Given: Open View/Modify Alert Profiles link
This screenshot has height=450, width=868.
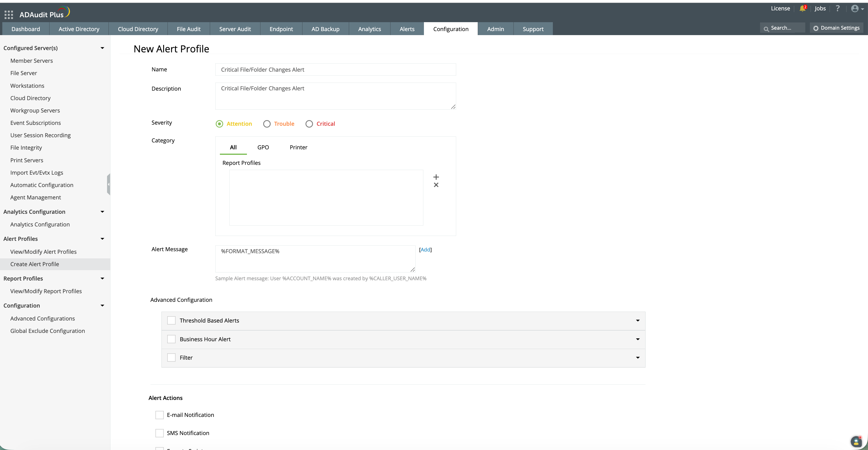Looking at the screenshot, I should 43,251.
